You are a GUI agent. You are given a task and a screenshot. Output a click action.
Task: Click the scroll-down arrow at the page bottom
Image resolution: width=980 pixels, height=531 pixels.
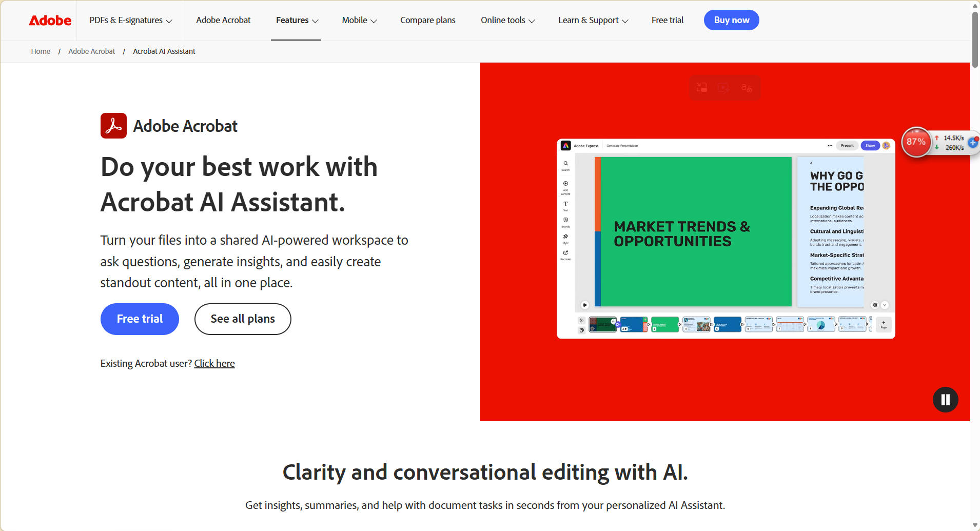(x=975, y=525)
